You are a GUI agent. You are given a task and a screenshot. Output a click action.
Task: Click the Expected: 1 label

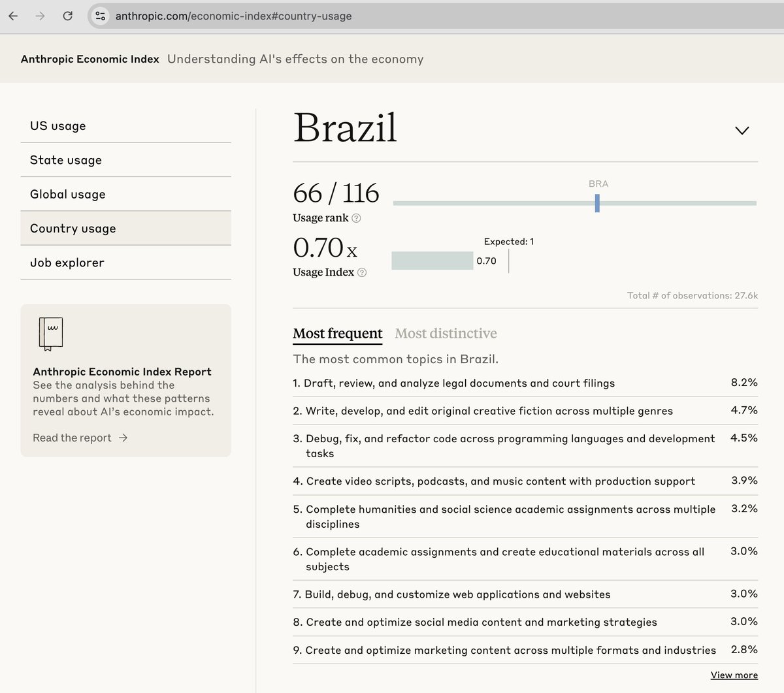pyautogui.click(x=509, y=242)
